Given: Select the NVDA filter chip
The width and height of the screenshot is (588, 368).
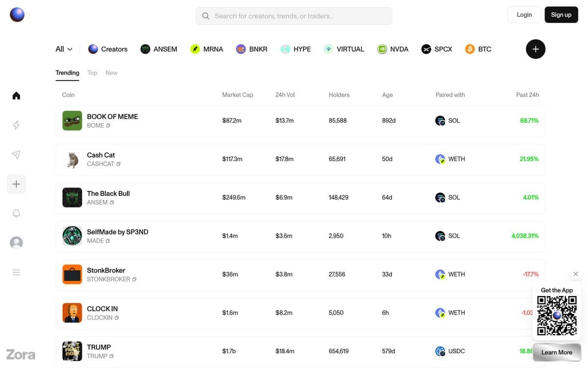Looking at the screenshot, I should click(393, 49).
